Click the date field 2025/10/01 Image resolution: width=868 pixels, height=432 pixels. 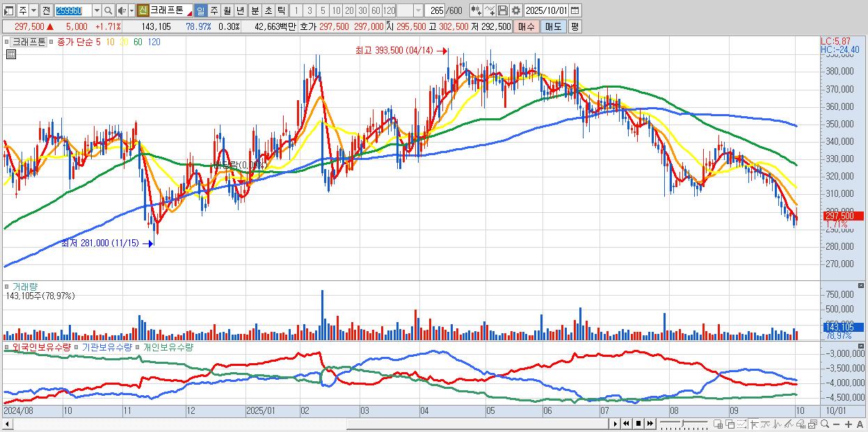tap(547, 10)
